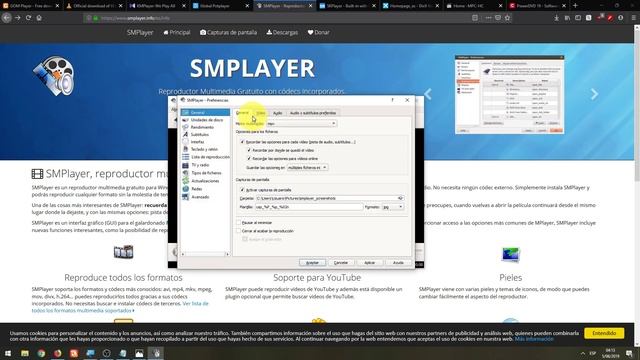Toggle Recordar por donde se quedó el vídeo
This screenshot has width=640, height=360.
tap(249, 150)
